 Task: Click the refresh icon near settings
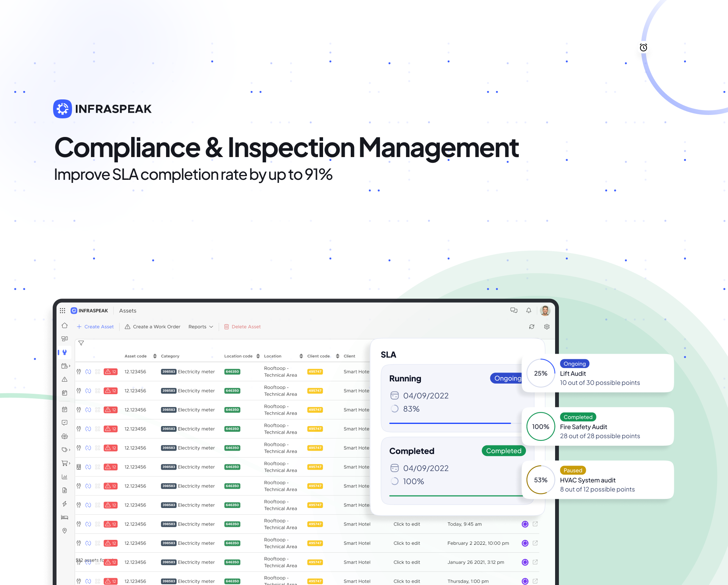coord(532,327)
